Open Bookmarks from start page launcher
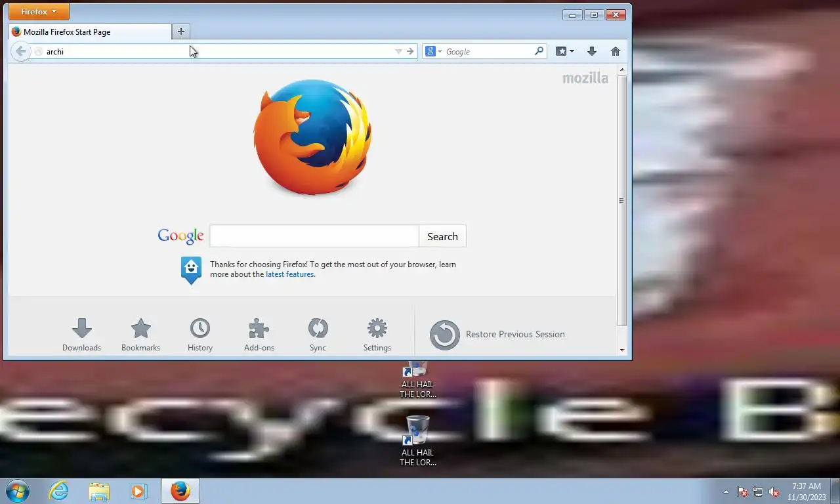Screen dimensions: 840x504 click(140, 335)
